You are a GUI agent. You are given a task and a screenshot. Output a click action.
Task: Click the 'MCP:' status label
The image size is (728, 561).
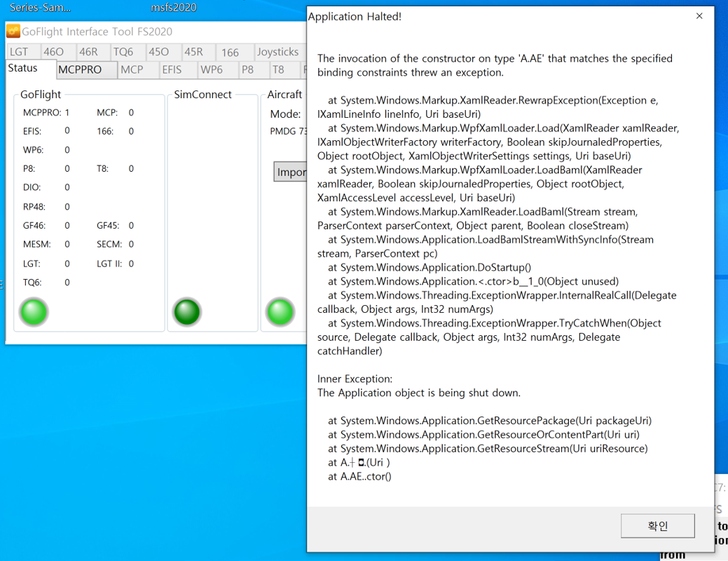[107, 112]
